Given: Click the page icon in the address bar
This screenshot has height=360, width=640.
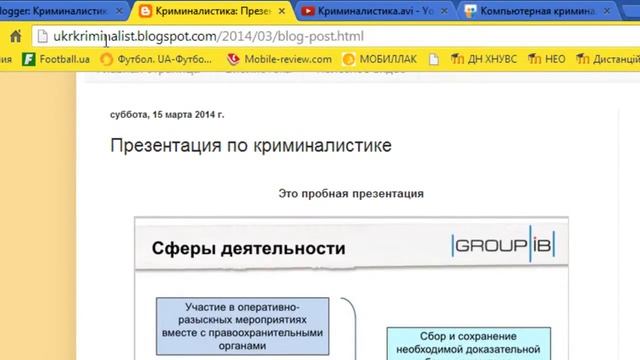Looking at the screenshot, I should 42,36.
